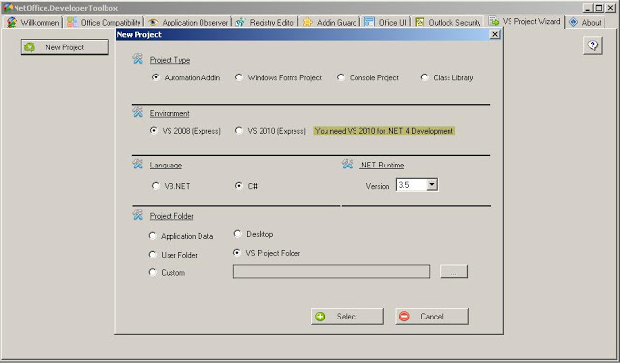Click the Select button
The image size is (620, 364).
click(347, 317)
